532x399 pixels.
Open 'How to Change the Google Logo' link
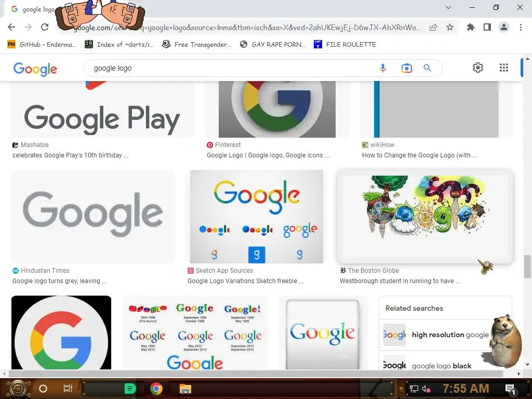(419, 155)
